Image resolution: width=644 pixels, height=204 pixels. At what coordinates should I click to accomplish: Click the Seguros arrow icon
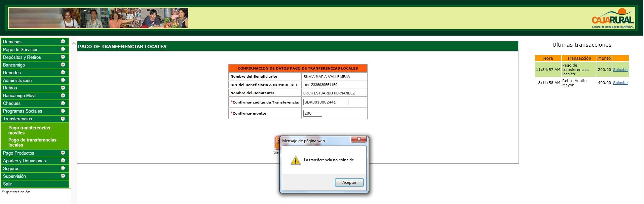tap(63, 168)
